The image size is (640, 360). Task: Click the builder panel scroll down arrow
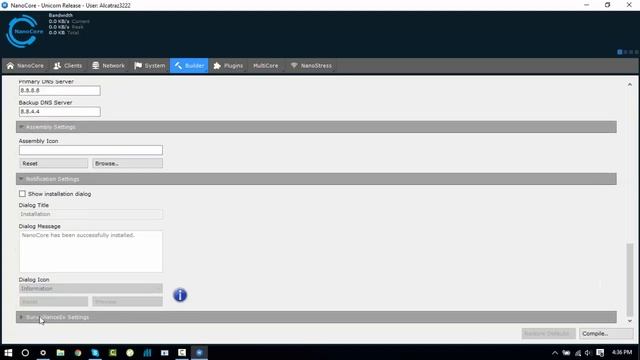pos(630,321)
